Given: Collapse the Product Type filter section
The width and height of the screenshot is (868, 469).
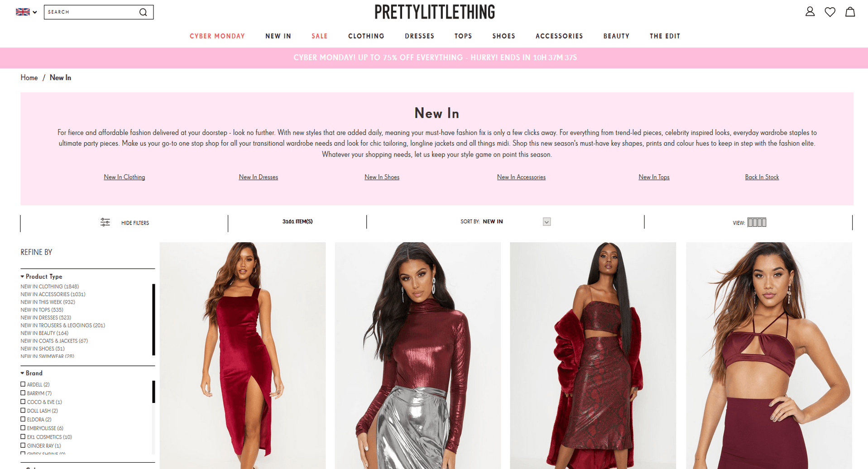Looking at the screenshot, I should coord(41,277).
